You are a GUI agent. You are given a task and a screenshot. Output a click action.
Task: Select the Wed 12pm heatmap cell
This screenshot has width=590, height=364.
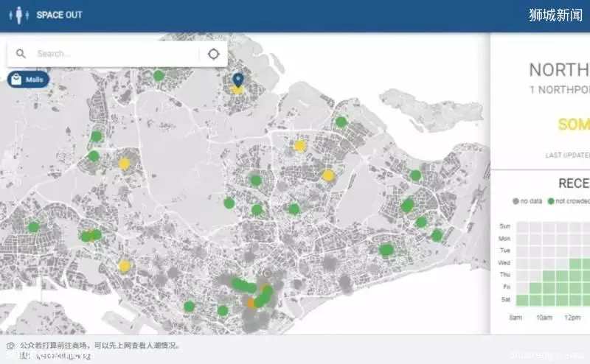[575, 263]
